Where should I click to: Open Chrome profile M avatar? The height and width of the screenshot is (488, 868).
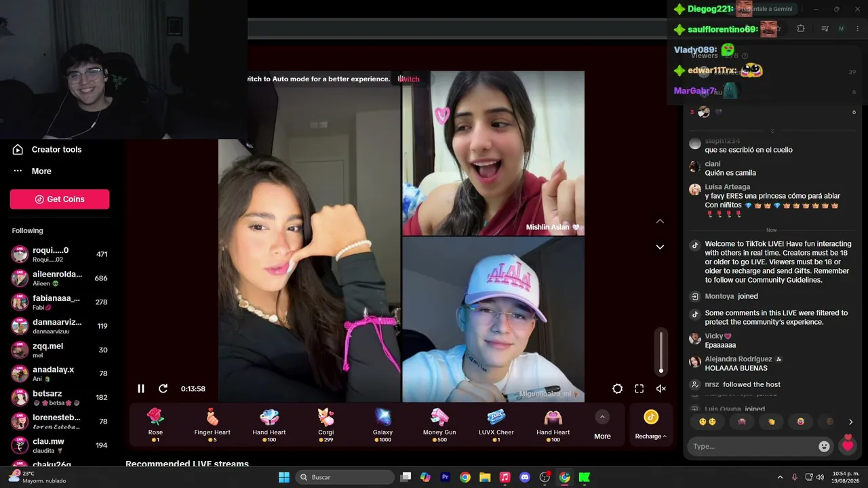pos(842,28)
